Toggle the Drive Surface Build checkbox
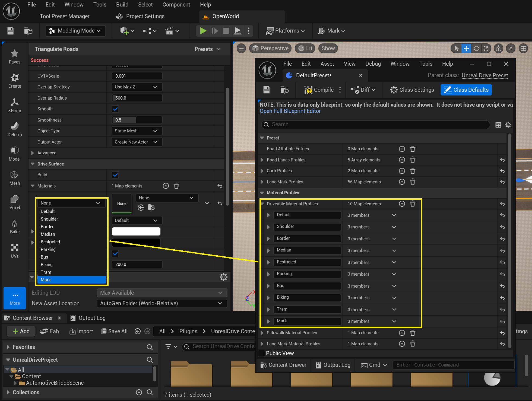This screenshot has width=532, height=401. [x=115, y=175]
